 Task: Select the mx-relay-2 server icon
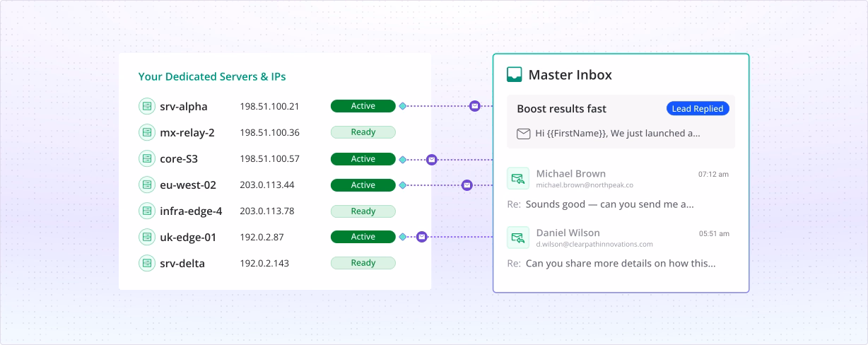[146, 132]
